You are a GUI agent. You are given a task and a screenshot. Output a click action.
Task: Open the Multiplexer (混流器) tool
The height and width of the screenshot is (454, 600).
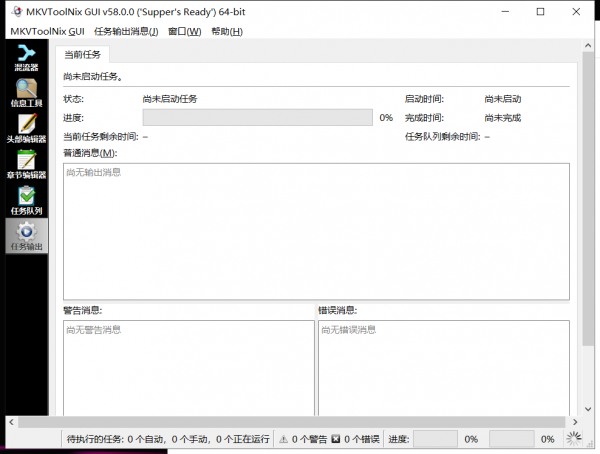[x=26, y=58]
